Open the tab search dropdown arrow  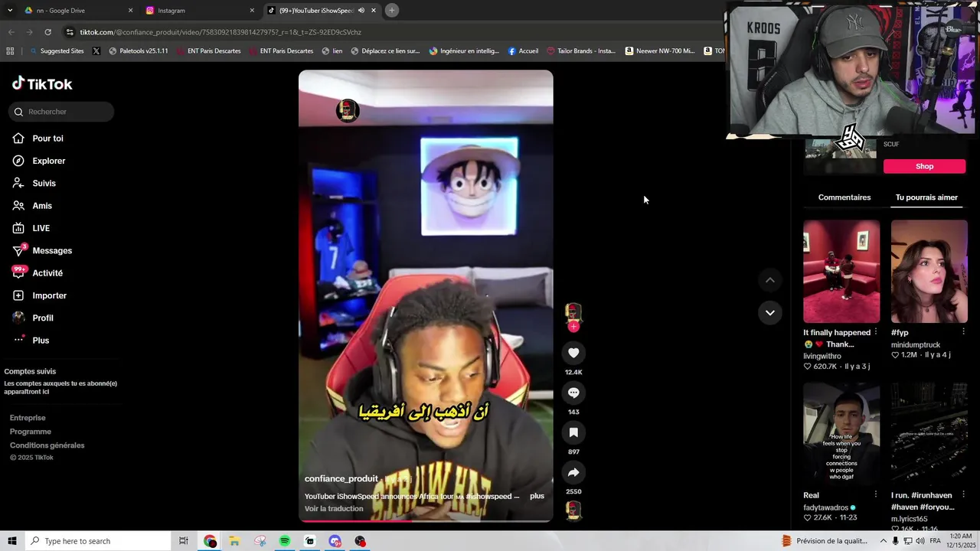click(9, 11)
